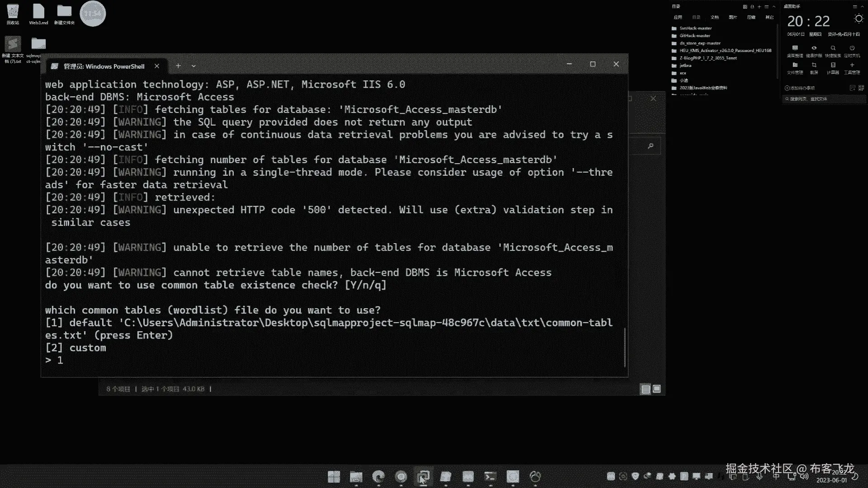Switch to the 文档 category tab

[x=715, y=17]
